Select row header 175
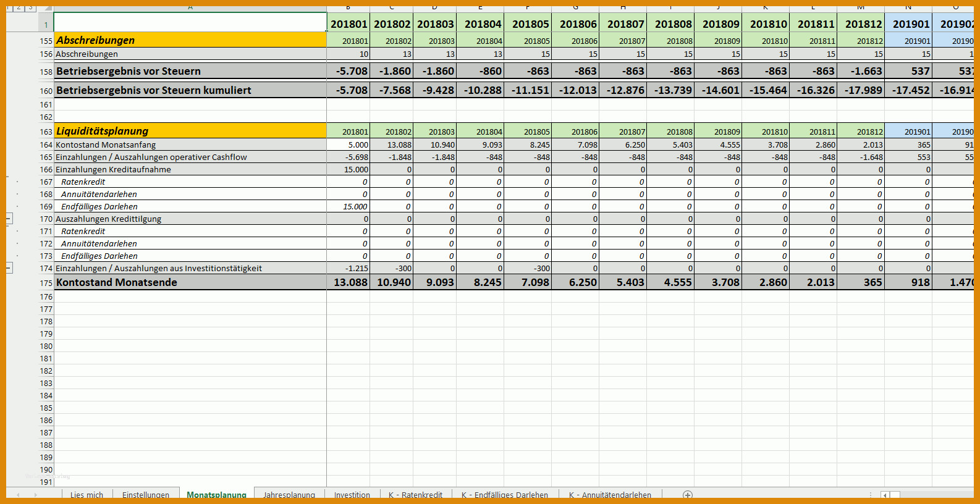The height and width of the screenshot is (504, 980). tap(46, 282)
